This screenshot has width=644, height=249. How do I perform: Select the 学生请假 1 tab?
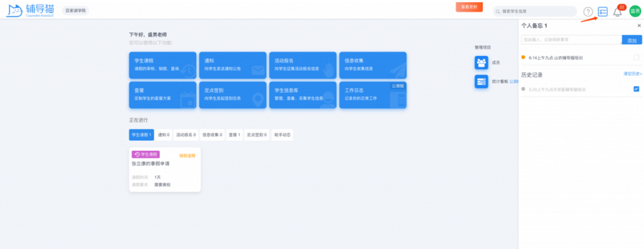point(141,135)
